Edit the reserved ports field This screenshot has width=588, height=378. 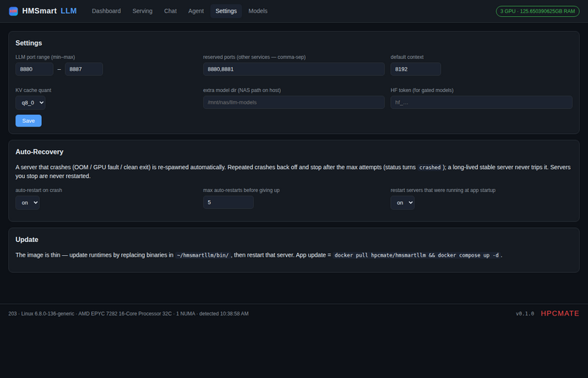[x=293, y=69]
